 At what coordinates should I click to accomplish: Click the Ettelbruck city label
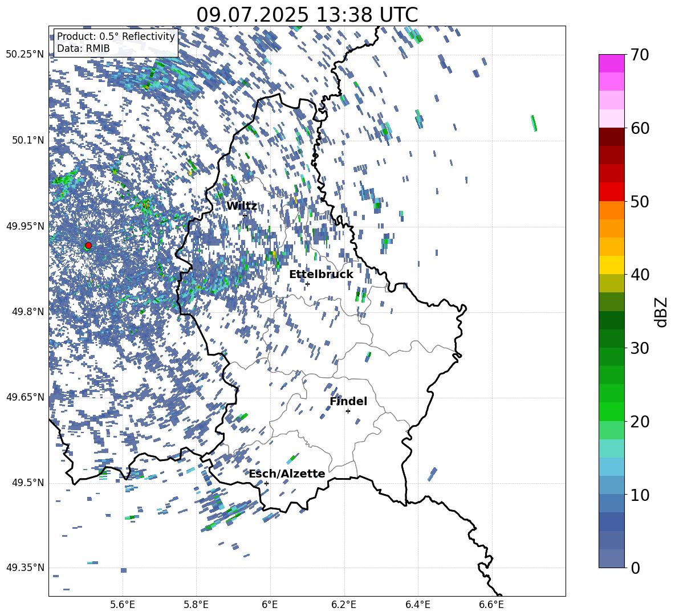[x=321, y=275]
